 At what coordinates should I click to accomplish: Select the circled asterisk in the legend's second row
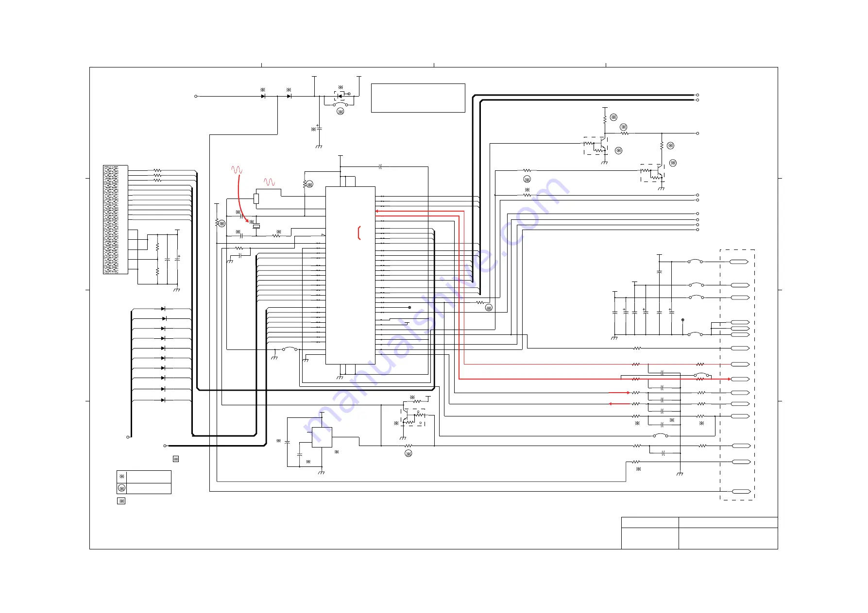point(122,488)
